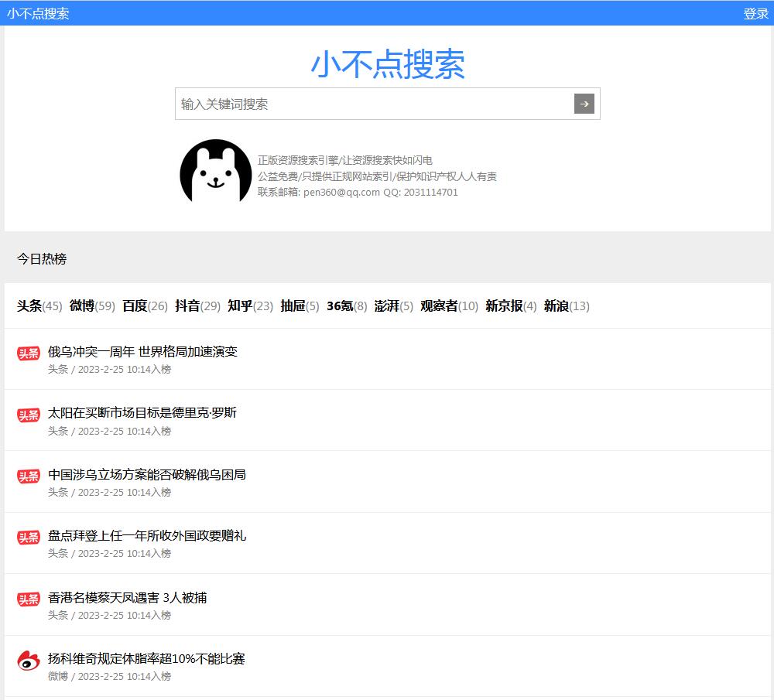Click the 头条 badge beside 中国涉乌 headline
Viewport: 774px width, 700px height.
click(28, 476)
